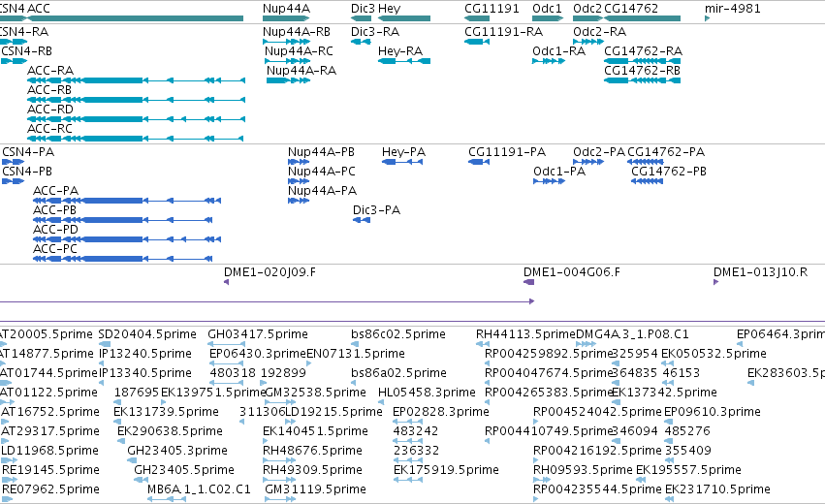Select the DME1-004G06.F clone end label
This screenshot has height=504, width=825.
[x=571, y=272]
